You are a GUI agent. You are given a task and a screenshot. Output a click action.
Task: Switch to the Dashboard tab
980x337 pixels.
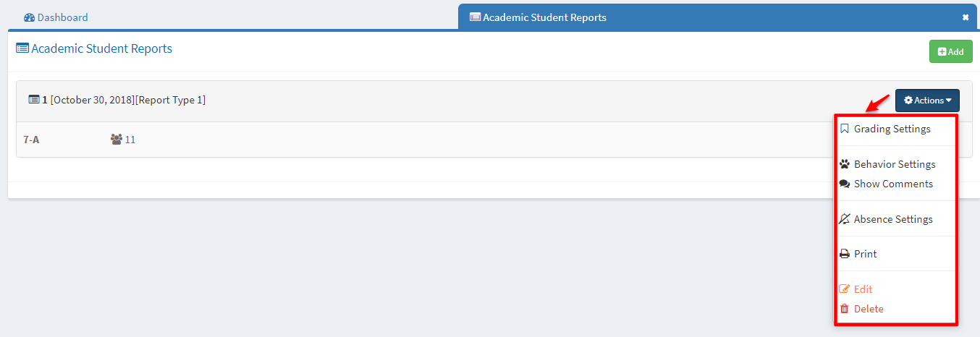click(56, 17)
